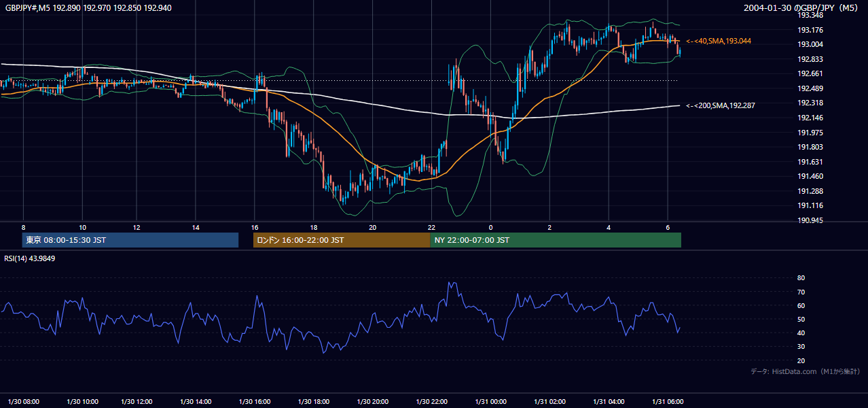This screenshot has width=868, height=408.
Task: Click hour label 2 under the price chart
Action: pos(549,227)
